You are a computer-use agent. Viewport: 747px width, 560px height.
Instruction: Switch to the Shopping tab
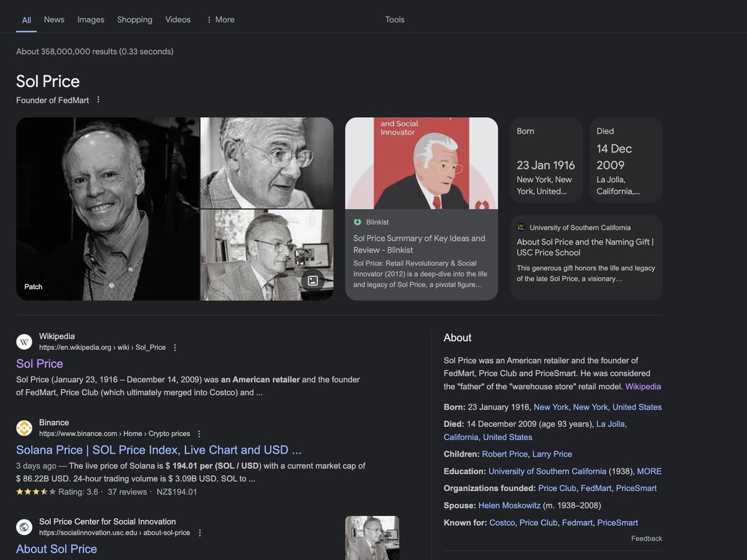tap(134, 20)
